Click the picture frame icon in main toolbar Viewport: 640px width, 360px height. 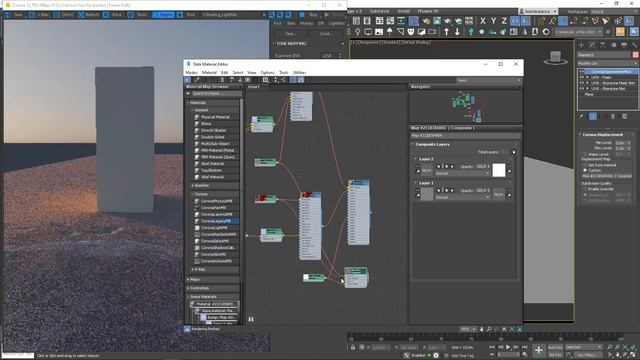tap(379, 32)
